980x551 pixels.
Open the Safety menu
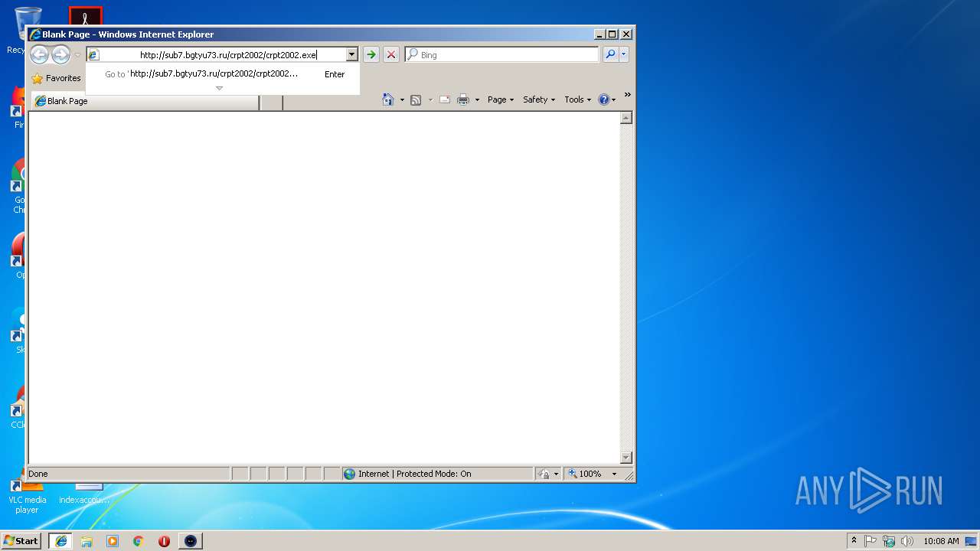(x=539, y=99)
